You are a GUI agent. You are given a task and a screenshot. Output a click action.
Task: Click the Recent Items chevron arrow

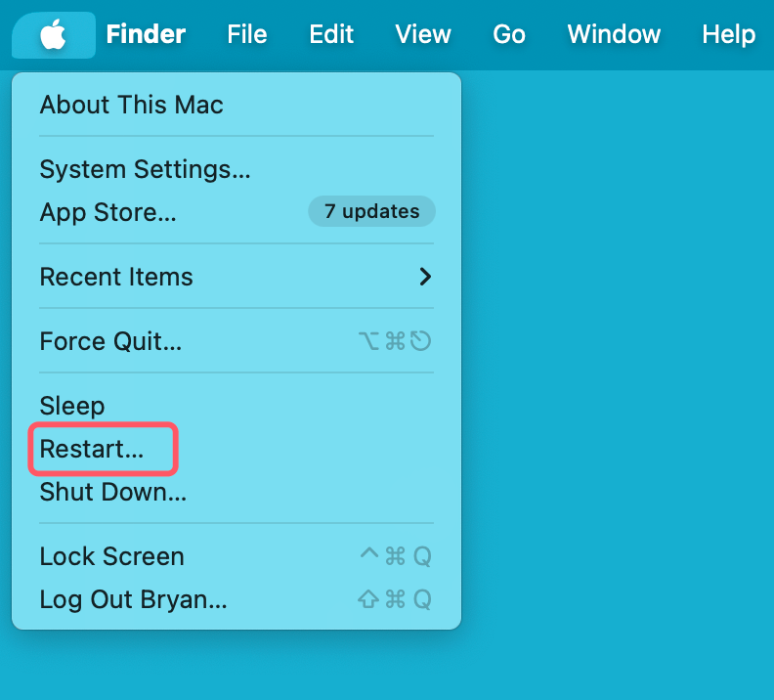click(x=425, y=277)
